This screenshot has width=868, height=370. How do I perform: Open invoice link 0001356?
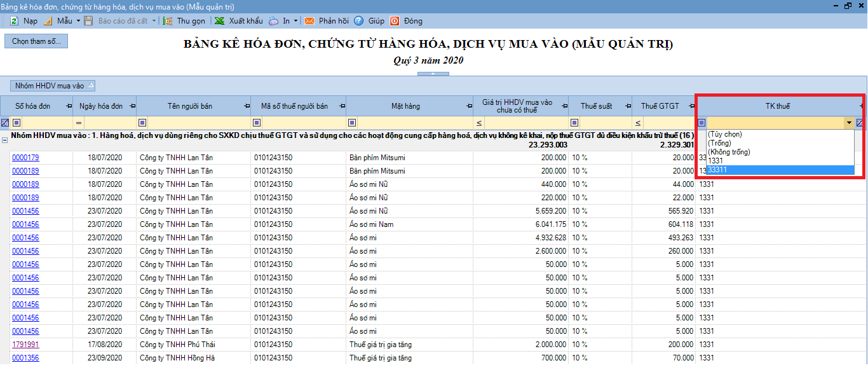point(25,358)
